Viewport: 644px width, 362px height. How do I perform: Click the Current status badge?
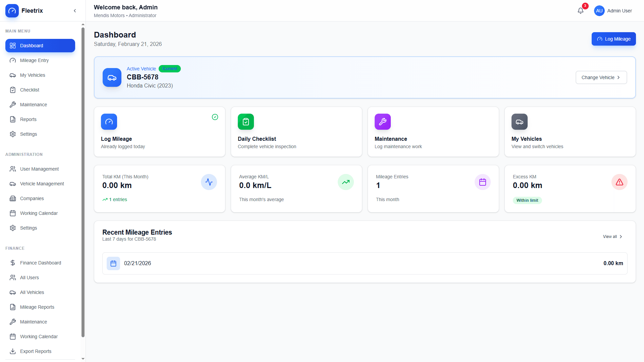click(x=170, y=68)
